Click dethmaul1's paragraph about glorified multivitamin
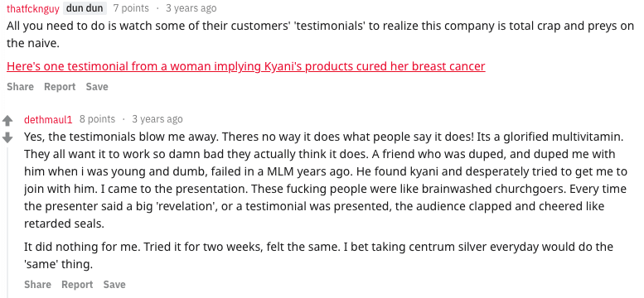Screen dimensions: 644x298 point(325,180)
